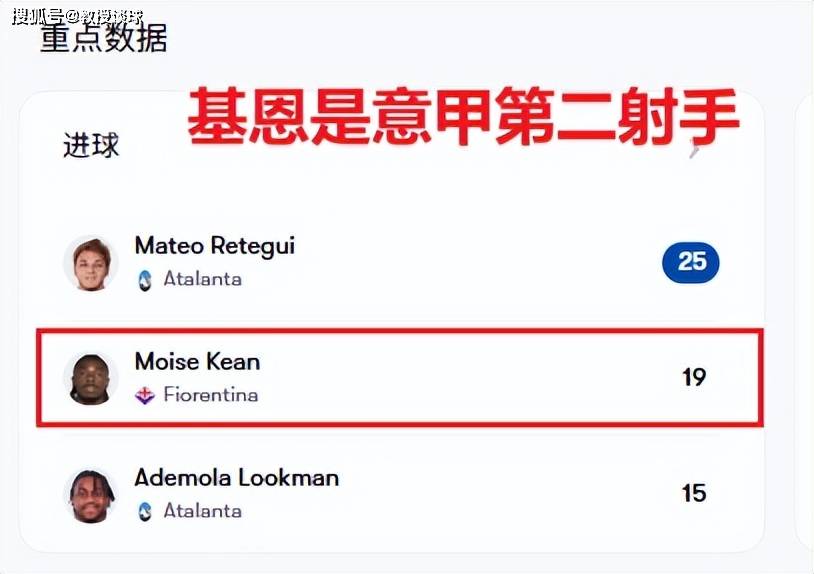Click the 重点数据 section title
814x574 pixels.
point(104,38)
